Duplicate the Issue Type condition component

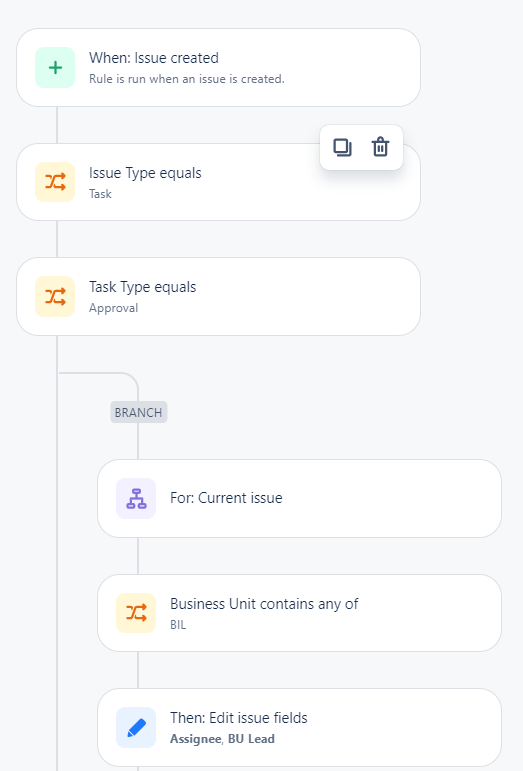342,147
